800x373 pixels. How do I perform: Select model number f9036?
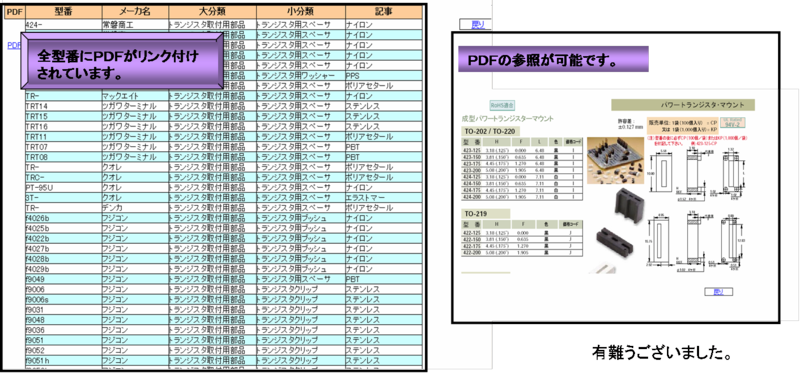[63, 331]
